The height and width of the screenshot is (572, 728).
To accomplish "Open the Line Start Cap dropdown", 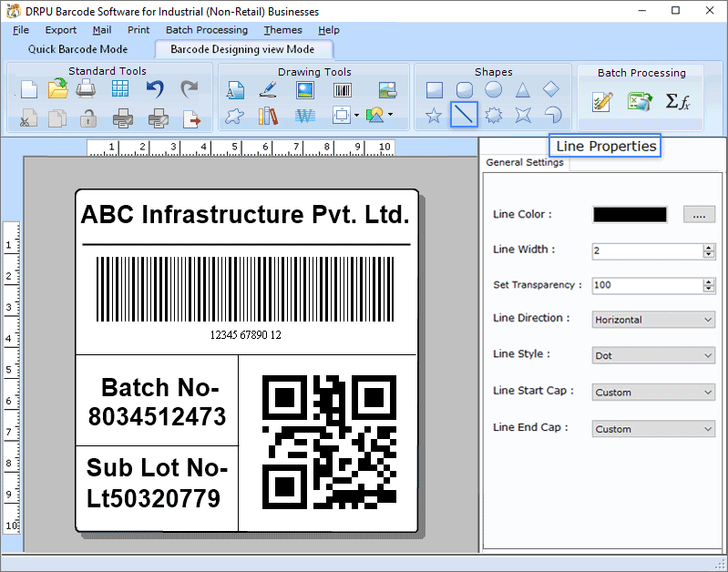I will click(x=653, y=393).
